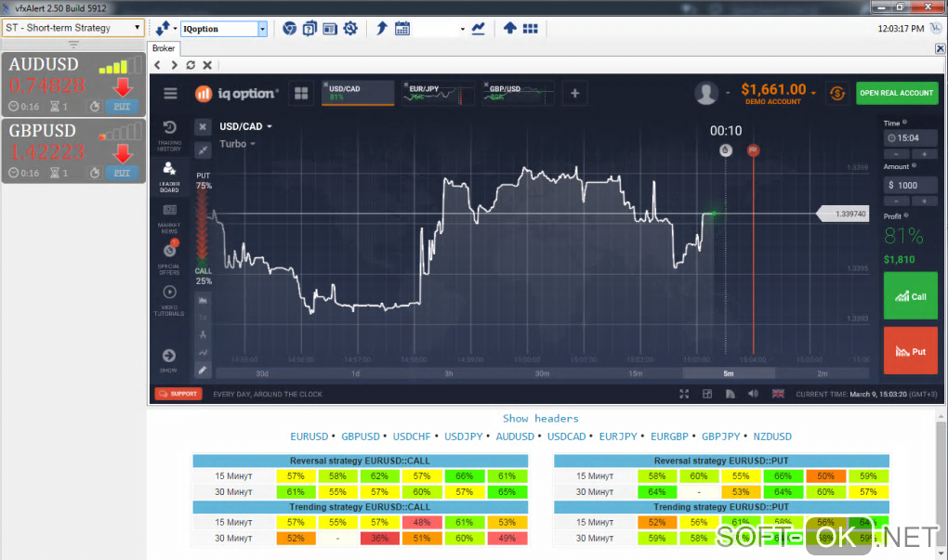Refresh the broker browser page

(191, 65)
